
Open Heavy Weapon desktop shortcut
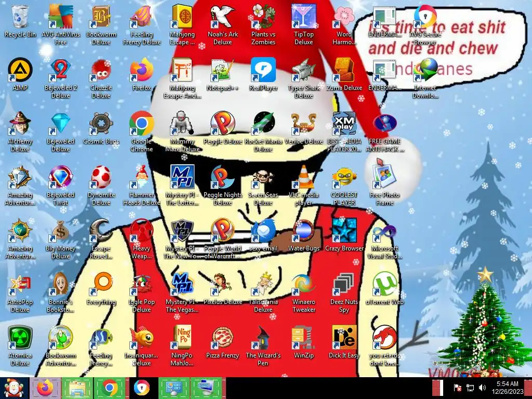(x=141, y=239)
